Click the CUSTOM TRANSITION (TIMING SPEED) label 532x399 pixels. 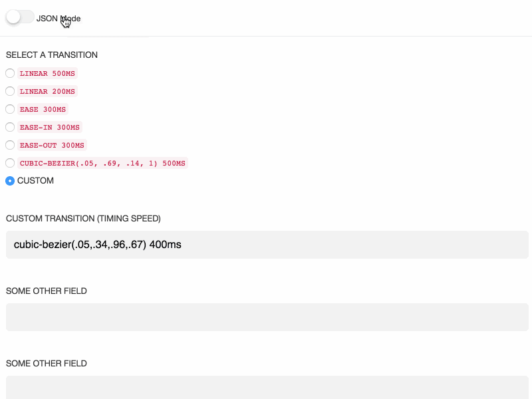click(83, 218)
